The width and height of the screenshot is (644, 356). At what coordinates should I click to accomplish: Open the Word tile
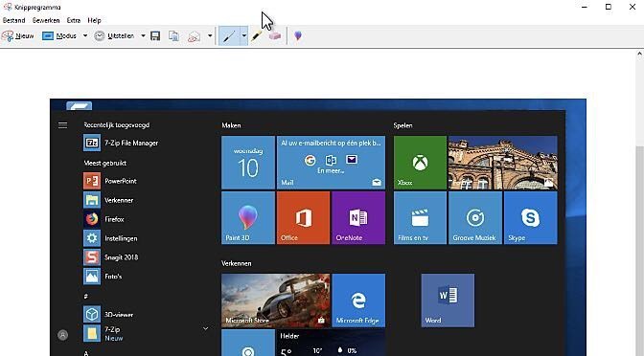click(x=448, y=300)
